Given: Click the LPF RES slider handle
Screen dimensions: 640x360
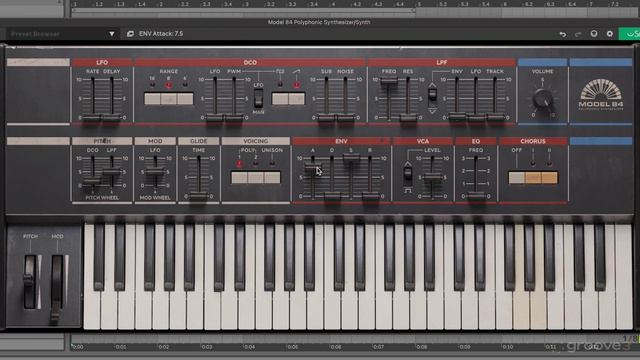Looking at the screenshot, I should click(x=408, y=118).
